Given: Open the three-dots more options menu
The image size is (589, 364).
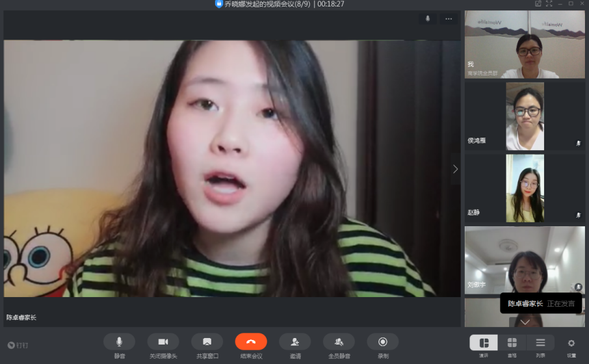Looking at the screenshot, I should (x=448, y=19).
